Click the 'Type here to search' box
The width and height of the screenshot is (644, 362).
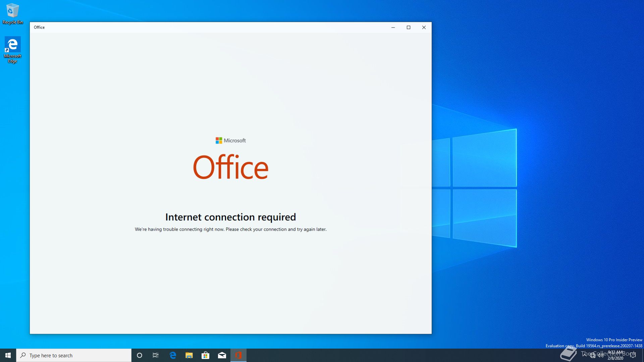click(x=74, y=355)
